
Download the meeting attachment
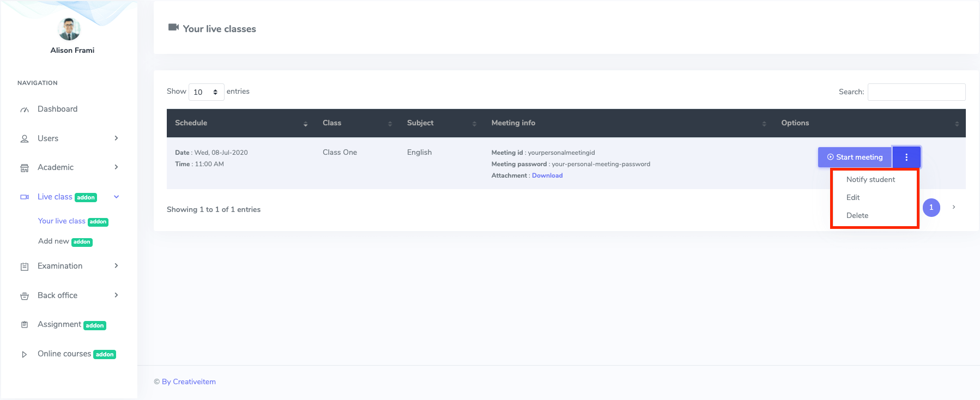click(547, 175)
